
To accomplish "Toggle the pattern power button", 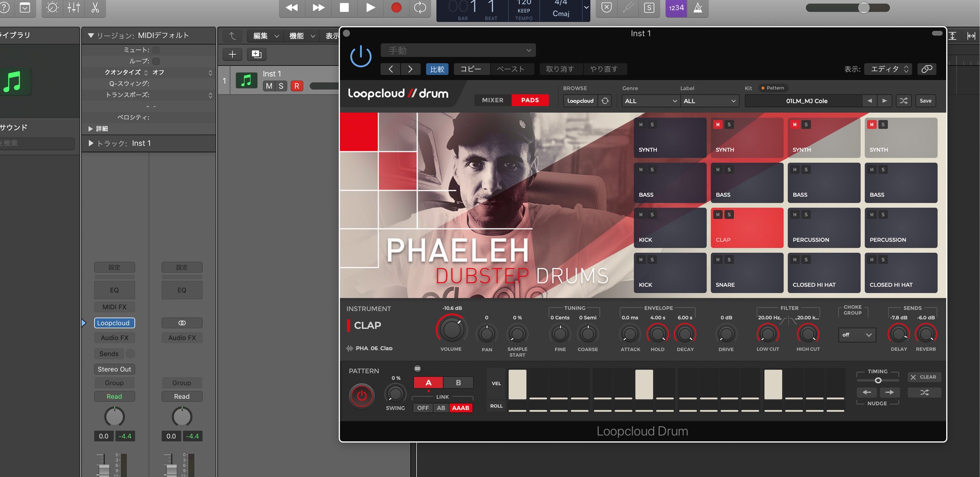I will click(361, 396).
